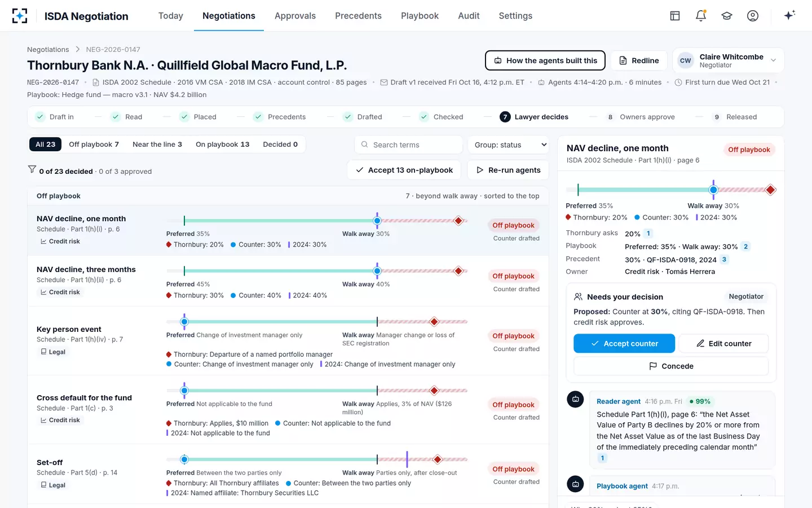812x508 pixels.
Task: Click the Lawyer decides step 7 badge
Action: pyautogui.click(x=505, y=117)
